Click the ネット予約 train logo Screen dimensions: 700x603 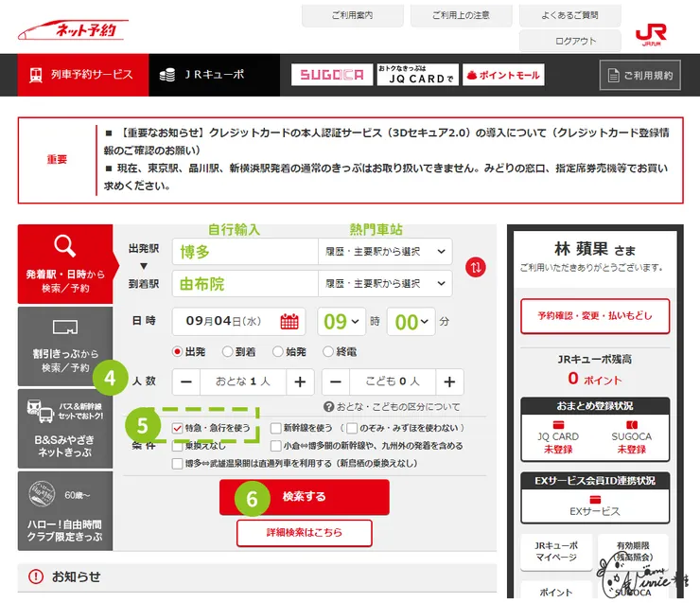coord(73,30)
